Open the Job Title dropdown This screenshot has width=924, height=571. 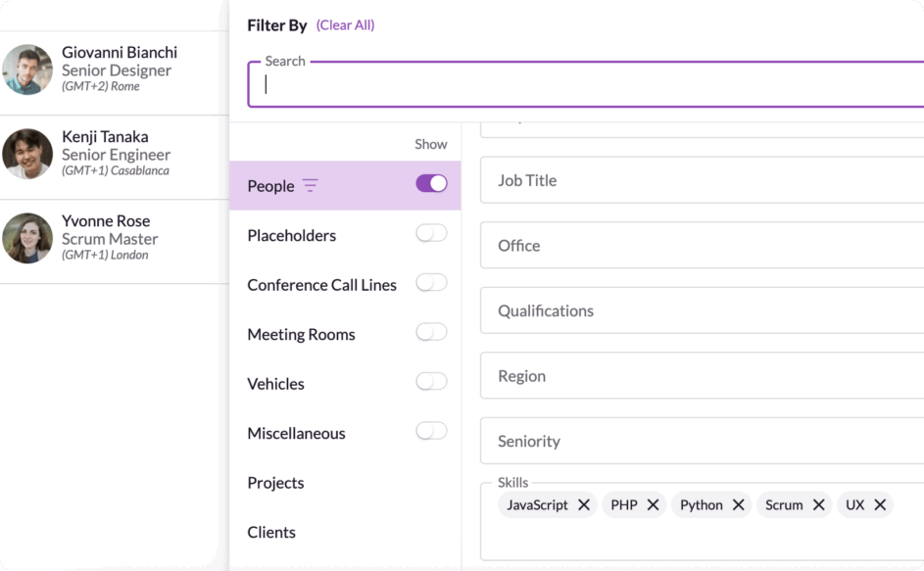[702, 180]
